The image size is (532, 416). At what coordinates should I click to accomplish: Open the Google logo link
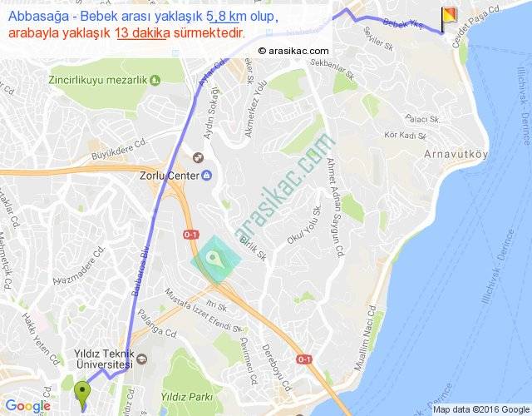click(27, 405)
